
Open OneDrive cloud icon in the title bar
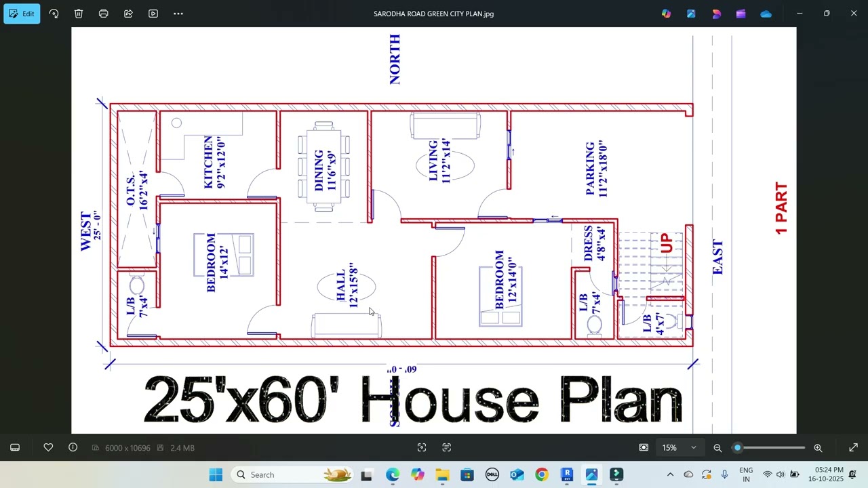pos(766,14)
